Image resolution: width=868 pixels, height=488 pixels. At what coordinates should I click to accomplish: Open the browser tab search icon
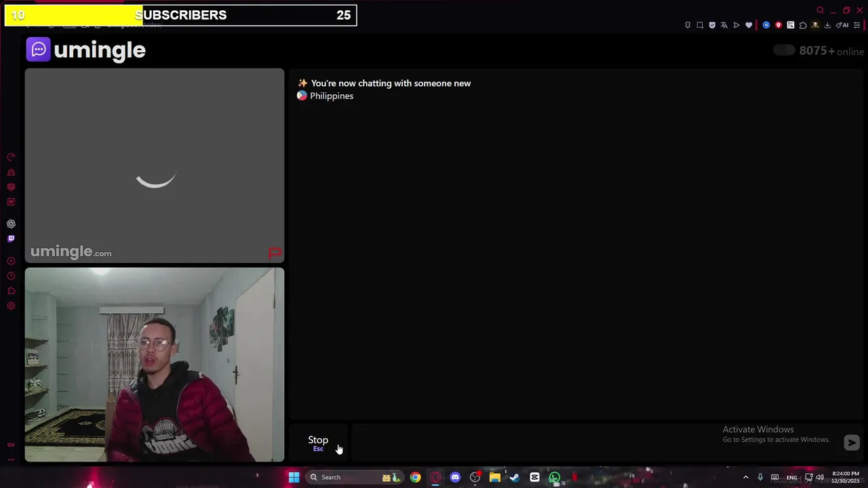click(821, 10)
